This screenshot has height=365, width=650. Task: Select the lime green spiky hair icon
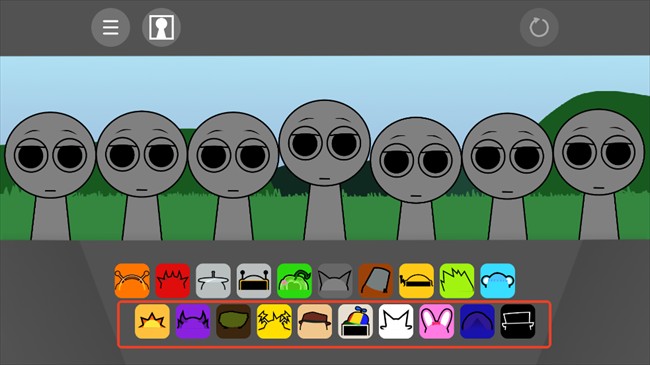pos(457,281)
